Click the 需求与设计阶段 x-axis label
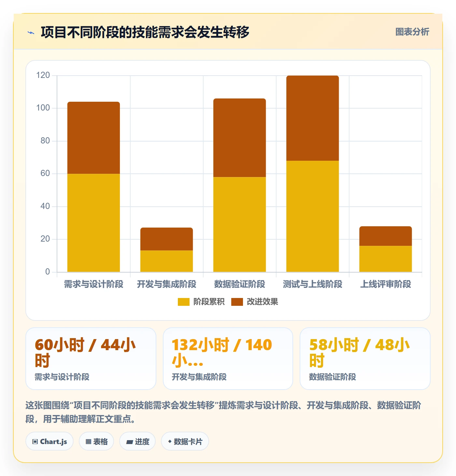The image size is (456, 476). click(93, 284)
